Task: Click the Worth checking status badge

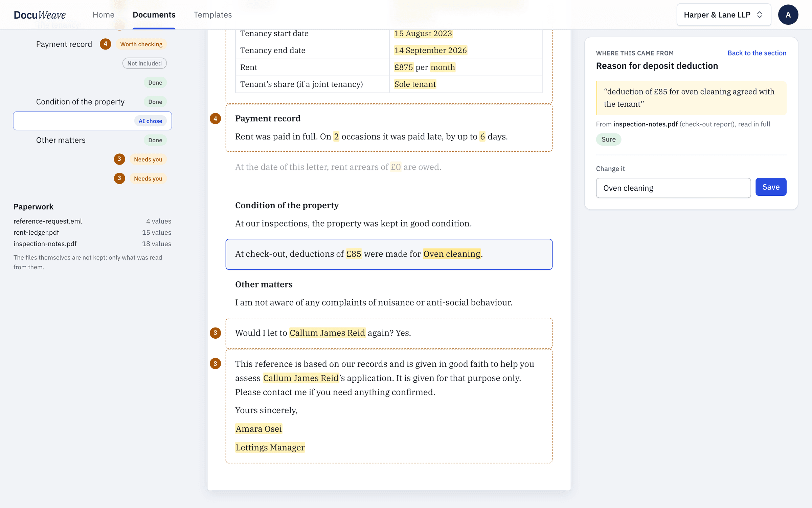Action: coord(141,44)
